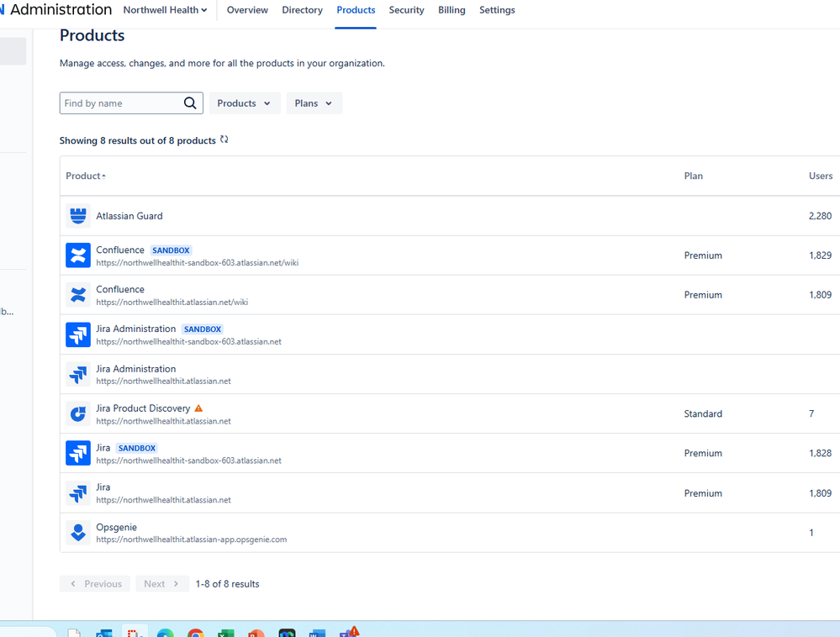Viewport: 840px width, 637px height.
Task: Click the 1,829 users value
Action: tap(820, 255)
